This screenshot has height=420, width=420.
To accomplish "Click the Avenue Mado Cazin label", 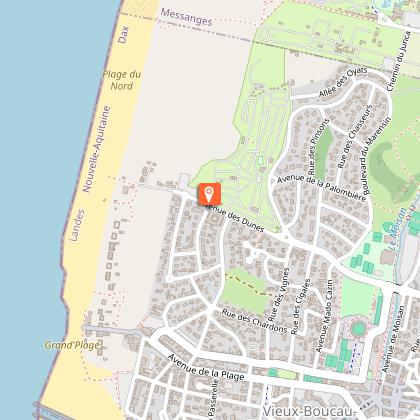I will pos(324,316).
